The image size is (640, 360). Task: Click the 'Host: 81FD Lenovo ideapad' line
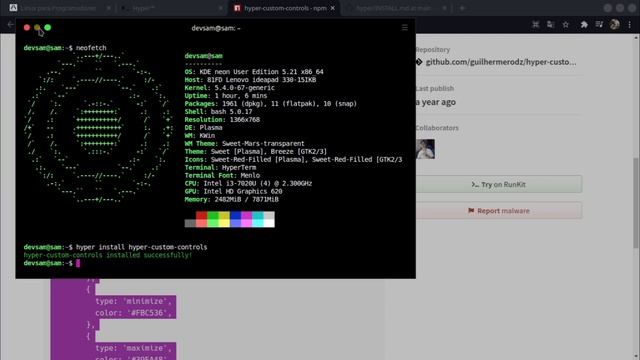click(250, 80)
